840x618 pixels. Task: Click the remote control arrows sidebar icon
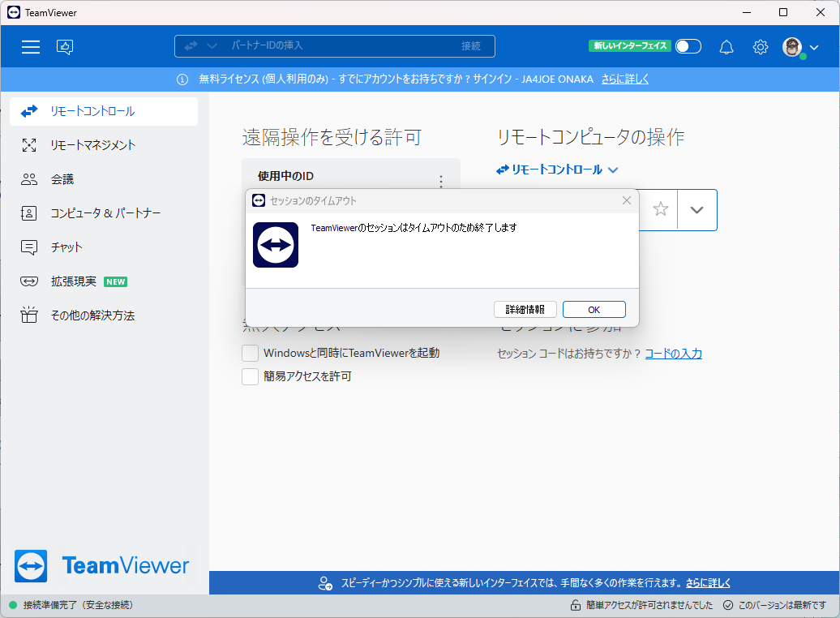click(x=29, y=111)
